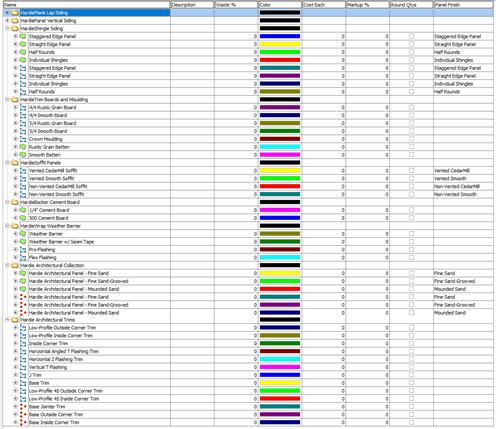Click the green area icon beside Half Rounds
This screenshot has height=429, width=496.
tap(23, 52)
